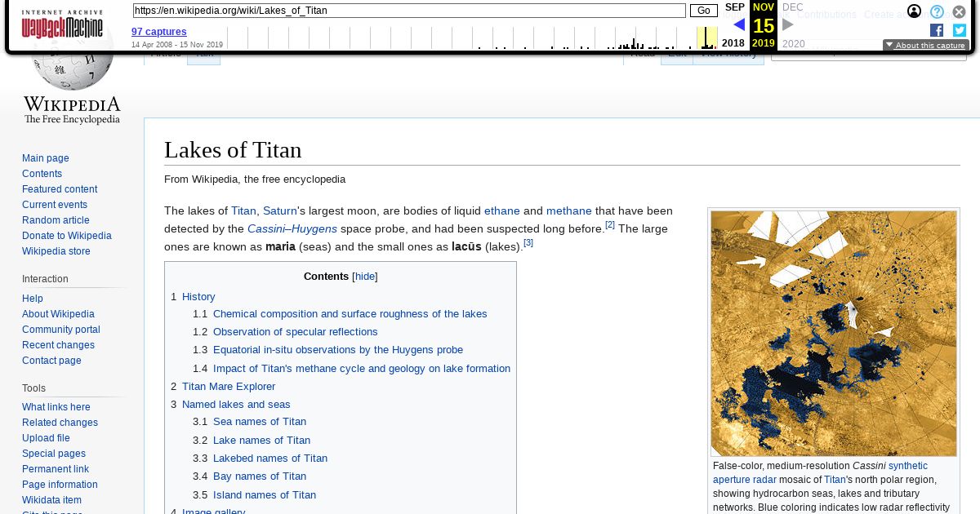The width and height of the screenshot is (980, 514).
Task: Close the Wayback toolbar with the X icon
Action: coord(960,11)
